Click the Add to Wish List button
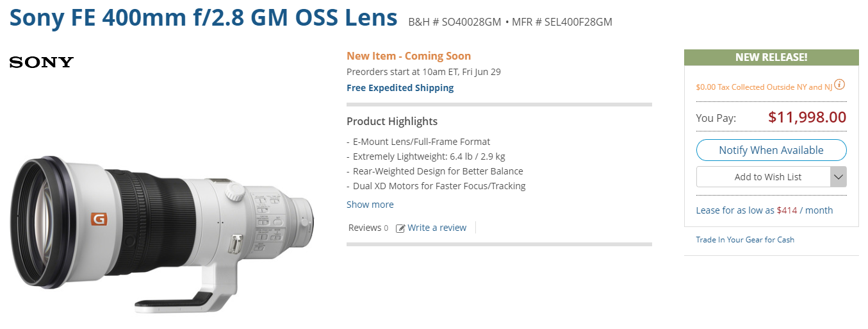868x329 pixels. point(767,177)
